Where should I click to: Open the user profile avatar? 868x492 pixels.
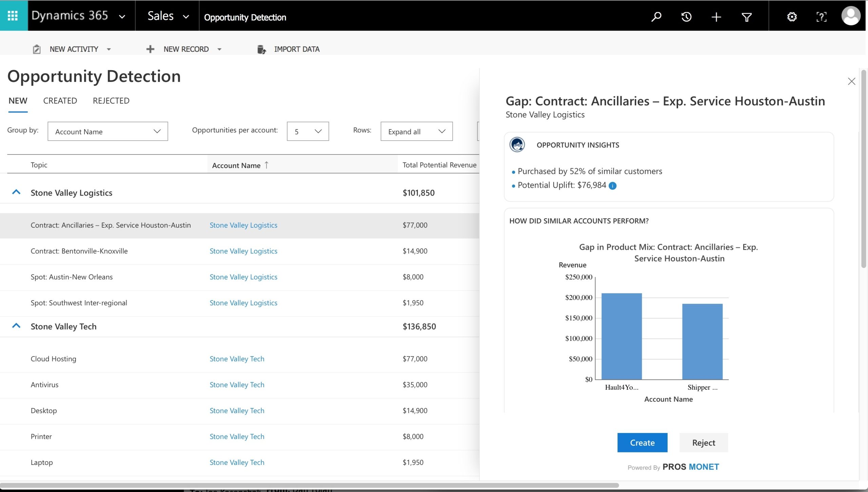coord(851,16)
